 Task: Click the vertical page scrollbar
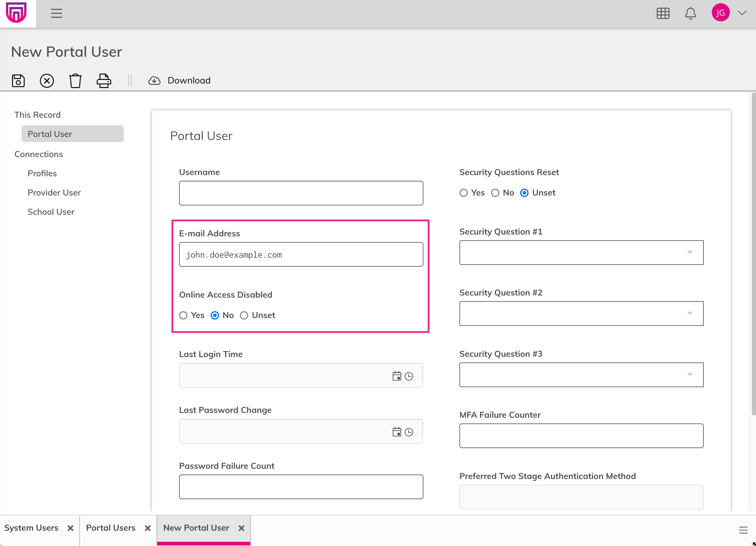(753, 254)
